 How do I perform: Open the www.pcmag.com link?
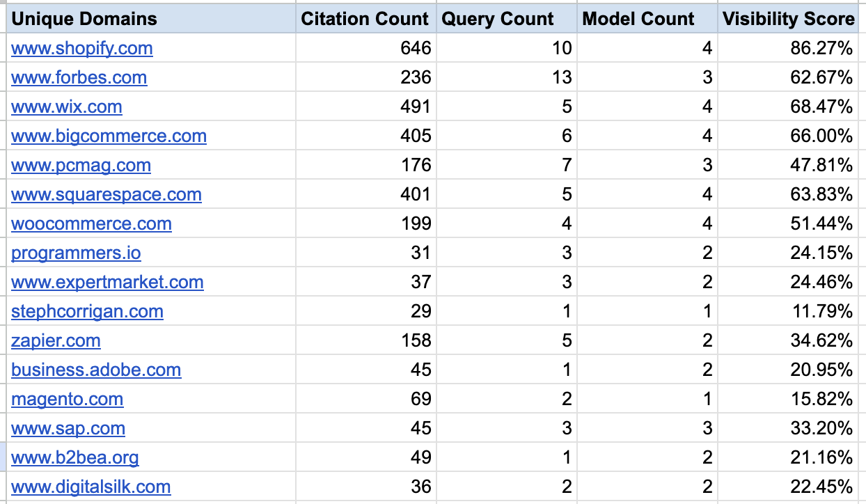click(x=81, y=165)
